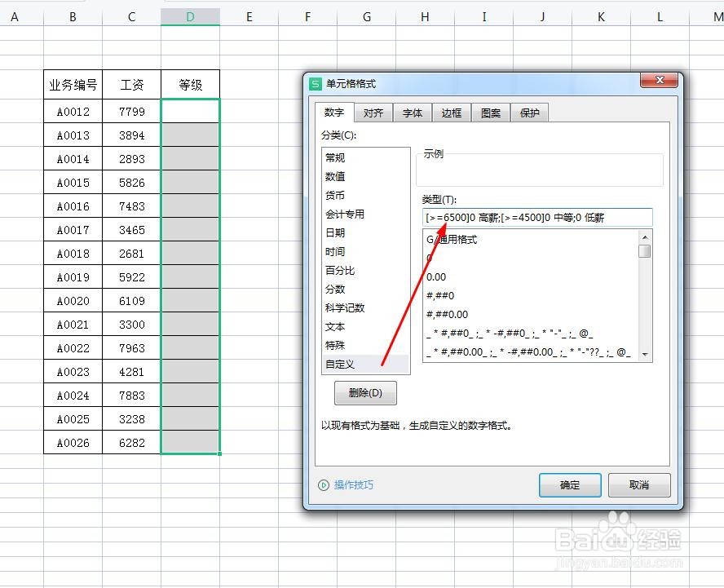Click the 等级 cell beside A0013
724x588 pixels.
(190, 135)
